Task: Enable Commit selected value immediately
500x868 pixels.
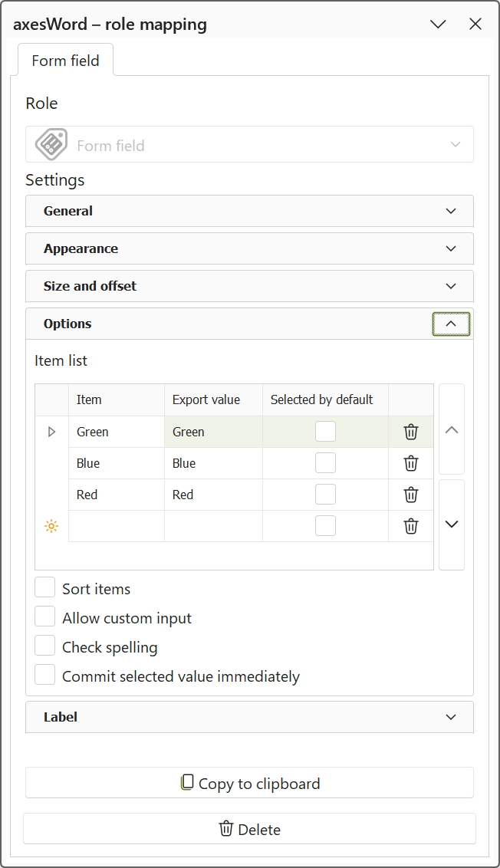Action: pos(44,675)
